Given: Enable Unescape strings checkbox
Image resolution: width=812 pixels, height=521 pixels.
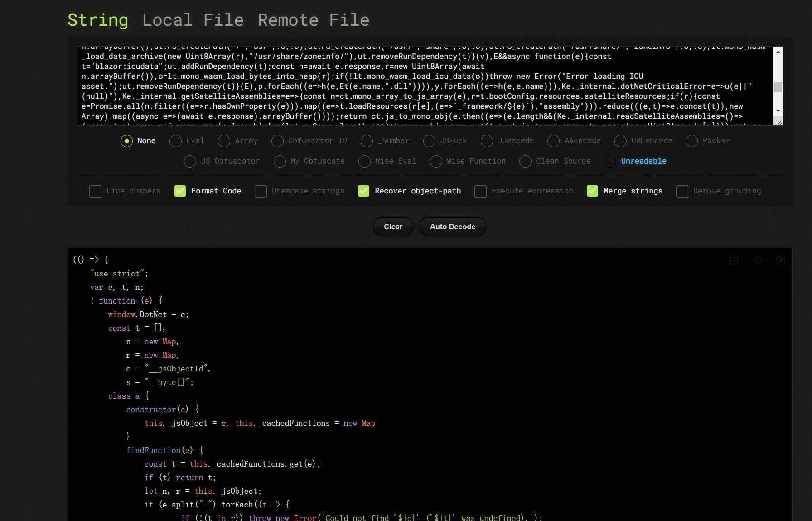Looking at the screenshot, I should click(x=261, y=191).
